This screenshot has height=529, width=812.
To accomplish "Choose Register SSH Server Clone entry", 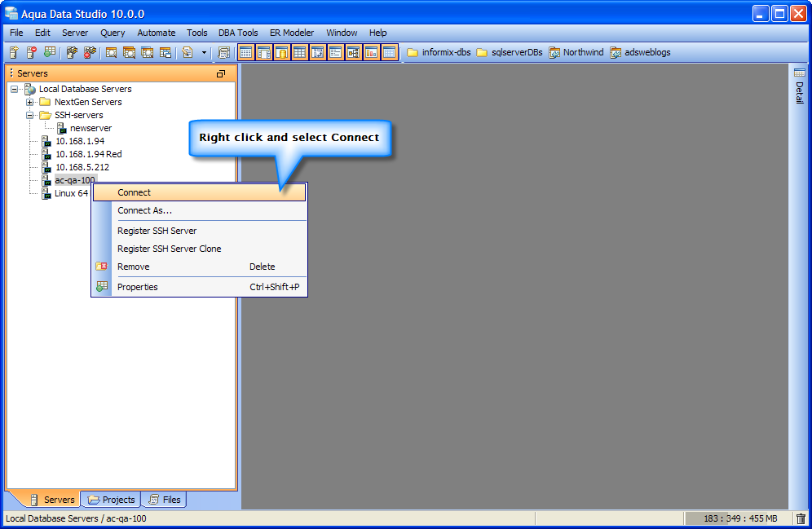I will [x=200, y=249].
